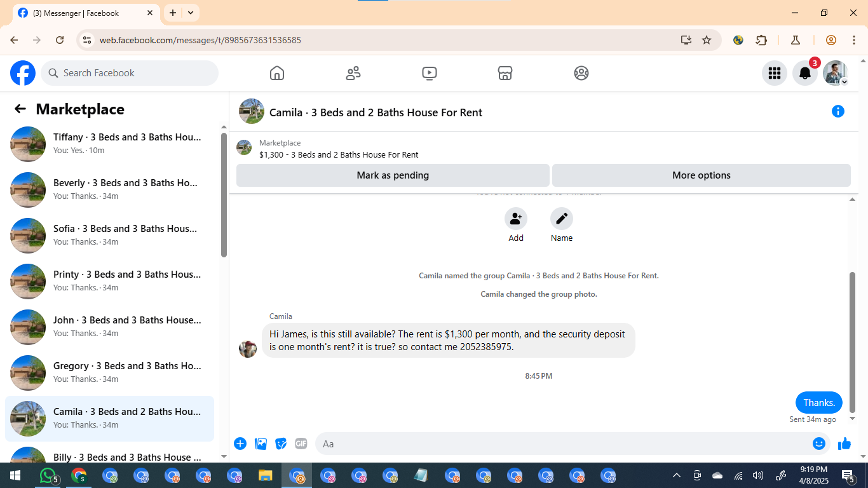Viewport: 868px width, 488px height.
Task: Open the Video tab icon
Action: (430, 73)
